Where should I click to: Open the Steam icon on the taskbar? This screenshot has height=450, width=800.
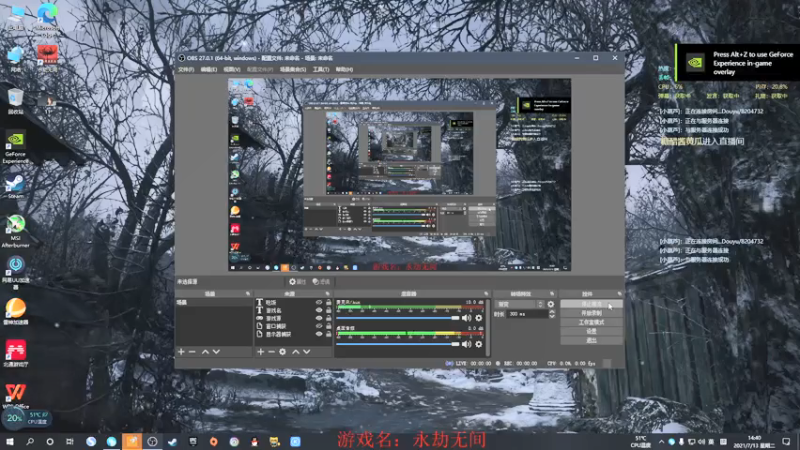click(172, 441)
